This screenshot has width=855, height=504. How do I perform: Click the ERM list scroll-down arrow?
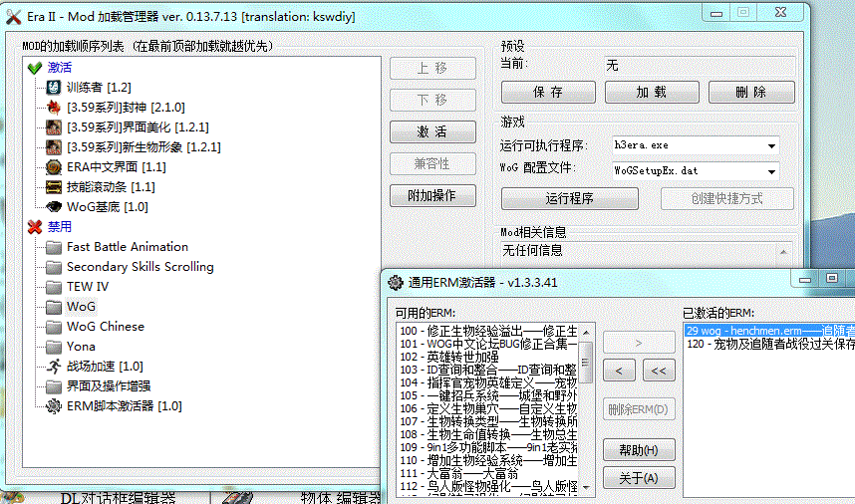586,488
